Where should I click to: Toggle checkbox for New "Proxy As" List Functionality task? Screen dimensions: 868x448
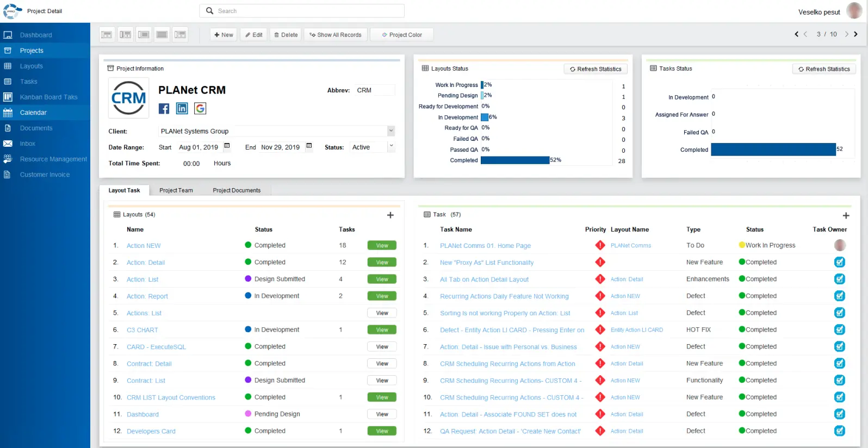pos(840,262)
